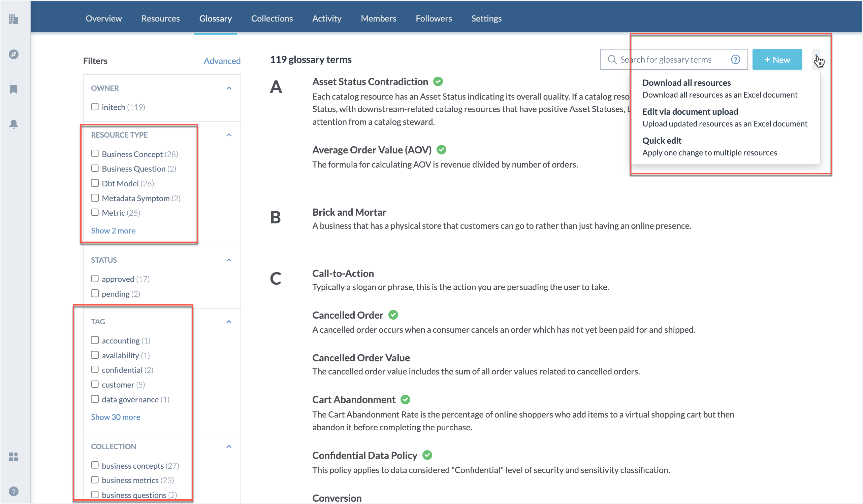Click the help question mark icon
This screenshot has width=863, height=504.
pyautogui.click(x=735, y=59)
